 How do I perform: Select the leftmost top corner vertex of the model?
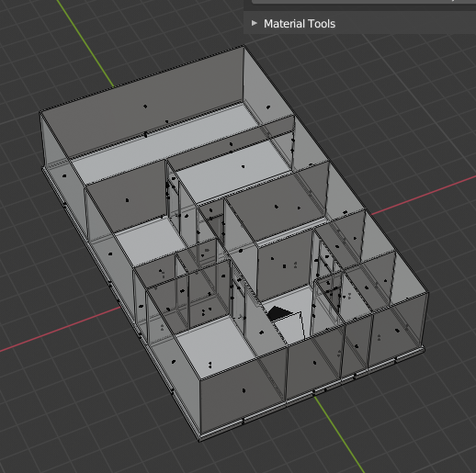click(x=40, y=113)
